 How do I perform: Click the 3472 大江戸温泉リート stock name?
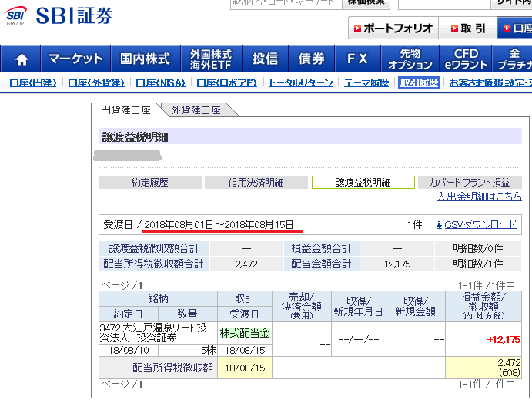coord(153,333)
